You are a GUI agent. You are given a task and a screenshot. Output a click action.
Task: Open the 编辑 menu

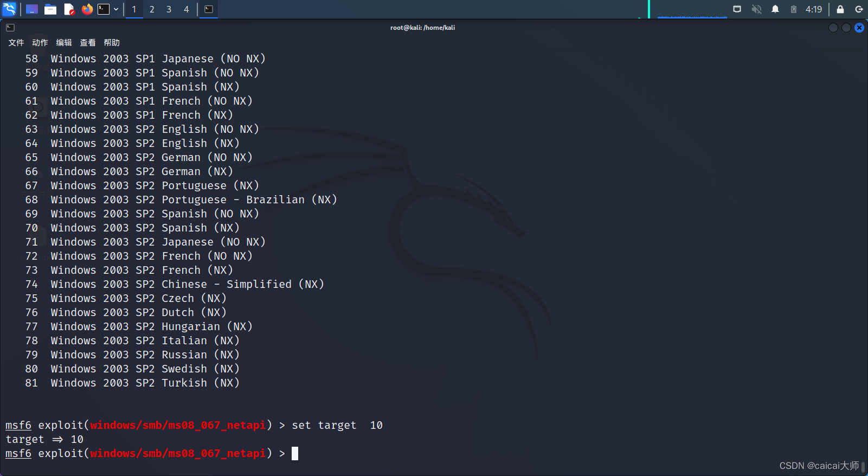[x=64, y=43]
